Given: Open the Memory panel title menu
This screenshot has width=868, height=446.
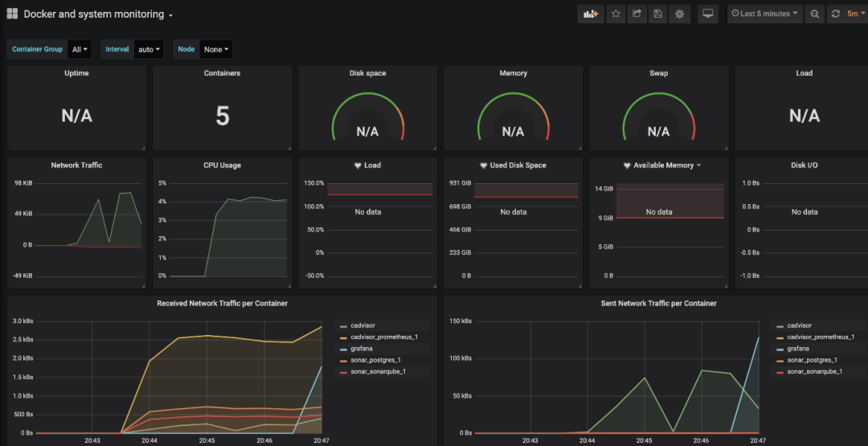Looking at the screenshot, I should [x=513, y=73].
